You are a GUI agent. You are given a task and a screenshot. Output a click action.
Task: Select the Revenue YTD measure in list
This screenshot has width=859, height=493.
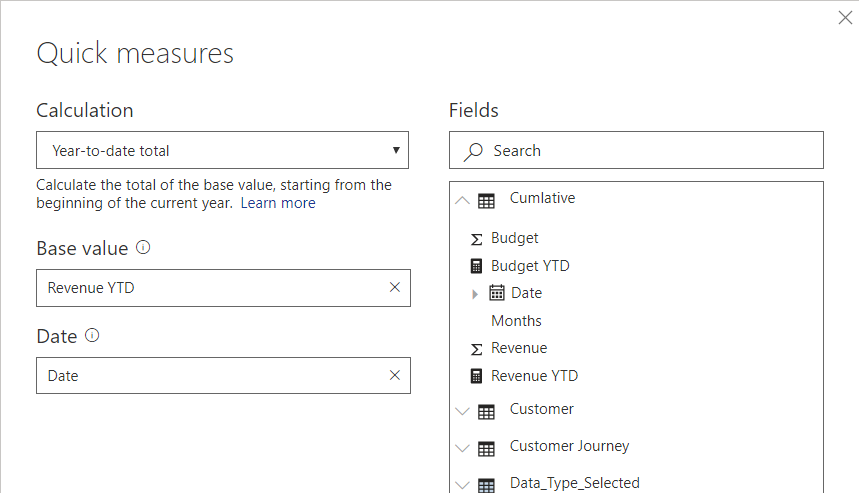[x=534, y=376]
